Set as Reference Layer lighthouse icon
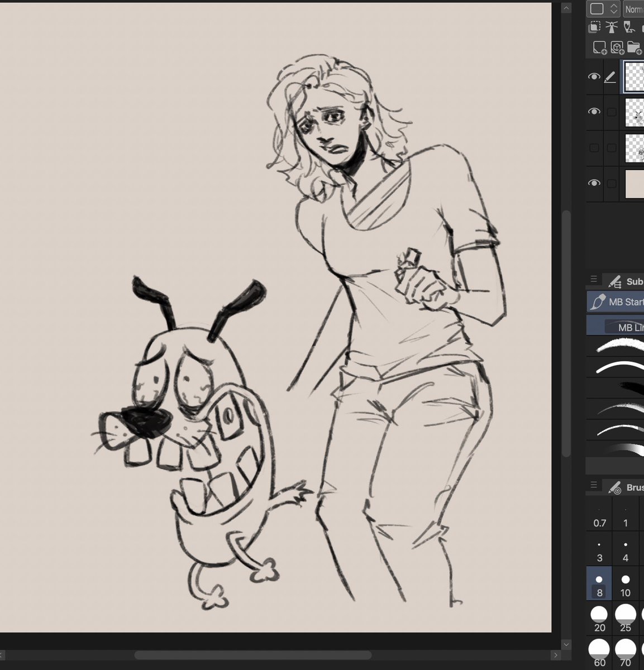Image resolution: width=644 pixels, height=670 pixels. (x=612, y=26)
